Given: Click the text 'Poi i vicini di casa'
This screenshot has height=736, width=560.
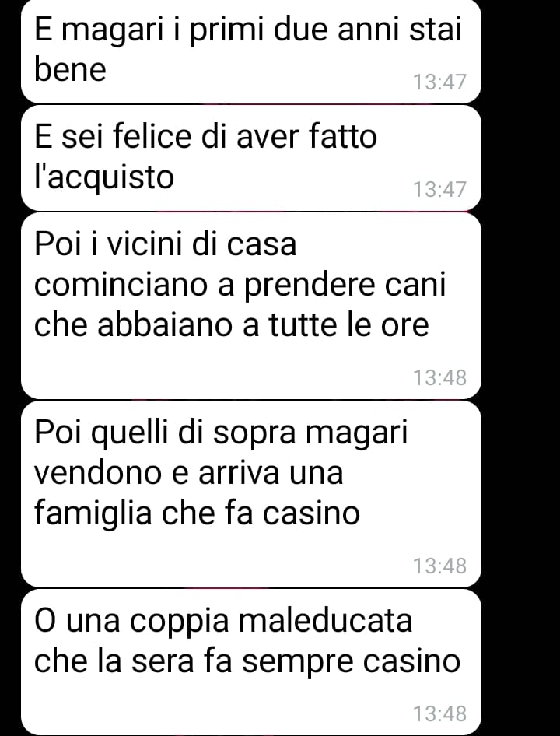Looking at the screenshot, I should click(165, 244).
